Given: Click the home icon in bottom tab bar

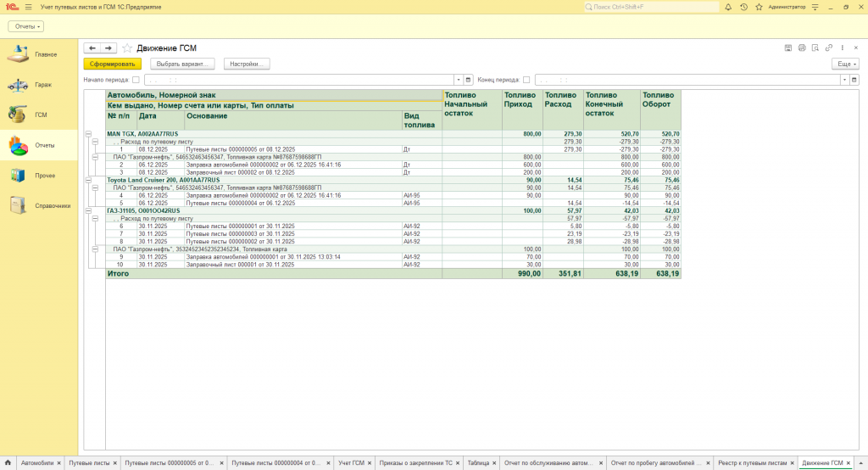Looking at the screenshot, I should coord(8,463).
